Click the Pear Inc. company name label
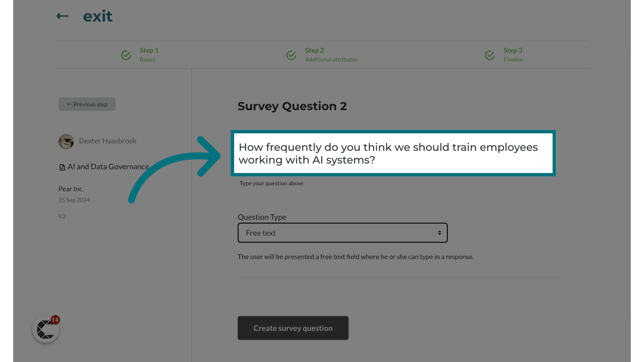The height and width of the screenshot is (362, 644). (x=71, y=189)
